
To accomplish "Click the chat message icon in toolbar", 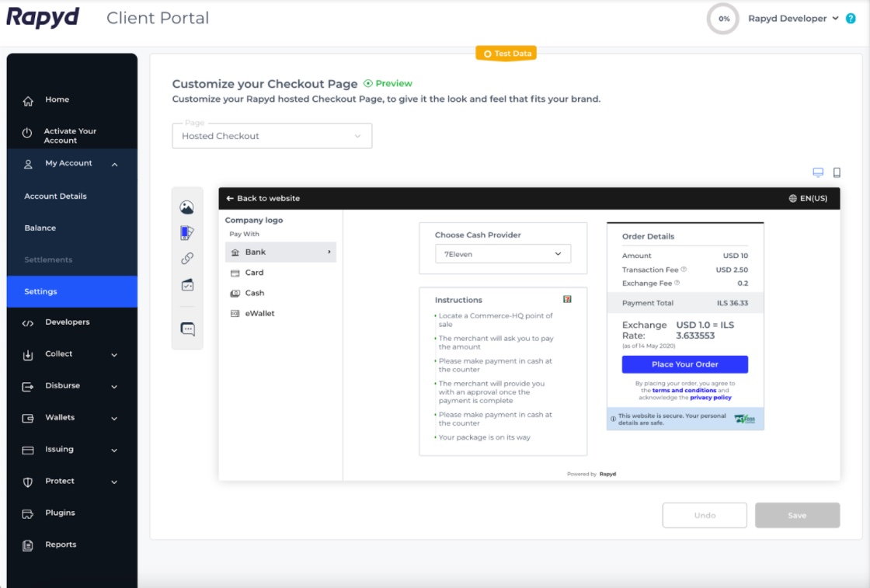I will pyautogui.click(x=187, y=329).
